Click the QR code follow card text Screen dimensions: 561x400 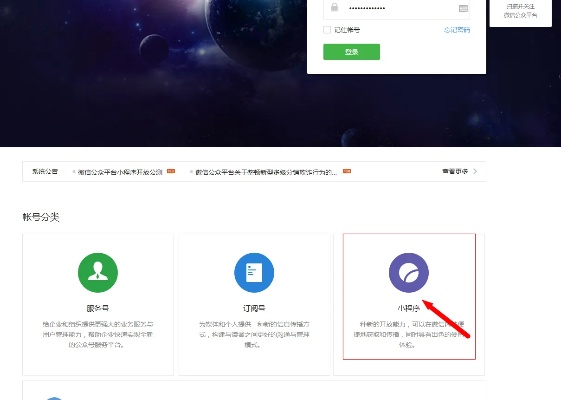coord(521,11)
